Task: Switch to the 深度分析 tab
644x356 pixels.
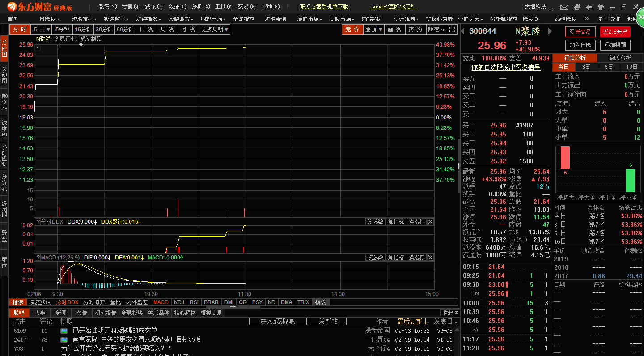Action: (621, 58)
